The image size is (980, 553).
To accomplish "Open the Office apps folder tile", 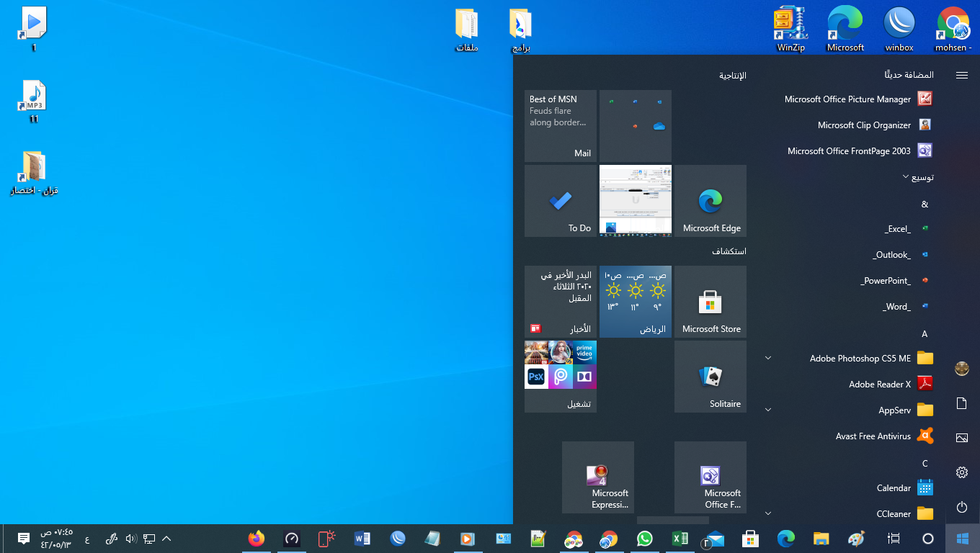I will click(636, 126).
